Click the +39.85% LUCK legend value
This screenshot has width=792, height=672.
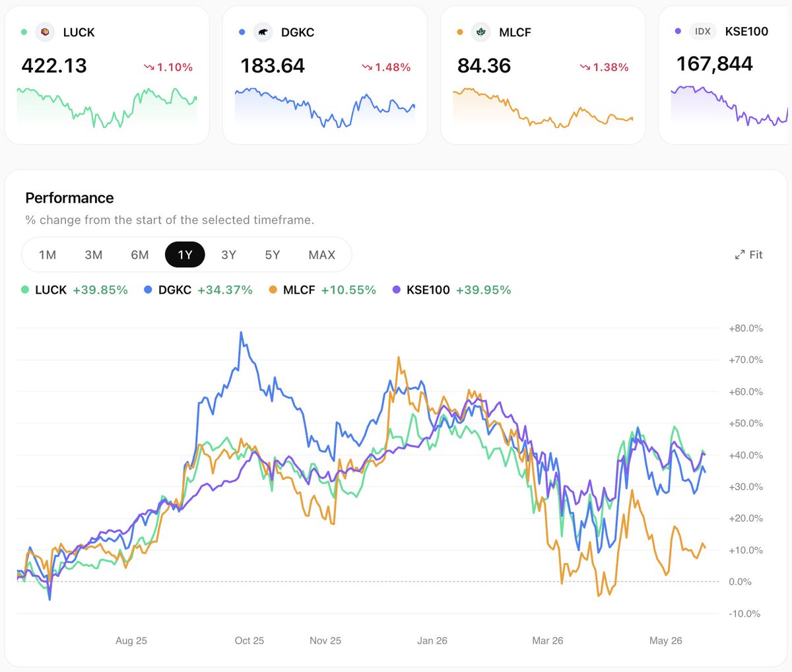(x=100, y=290)
